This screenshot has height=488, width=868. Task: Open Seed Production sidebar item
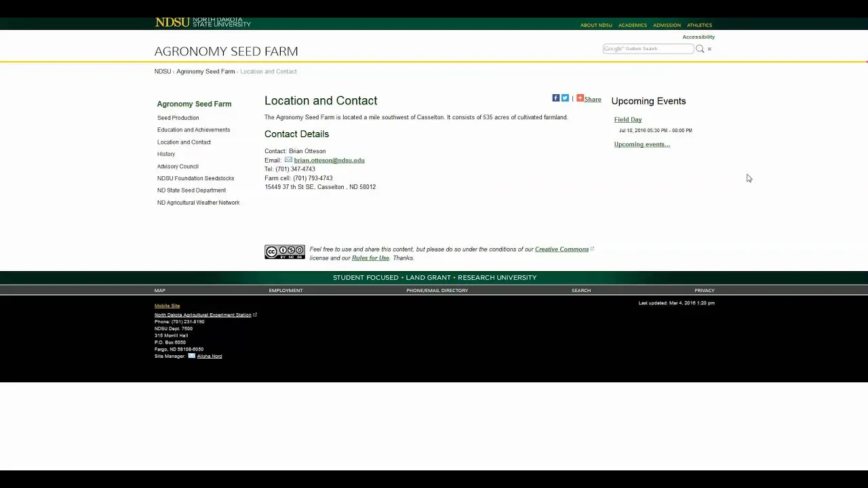coord(178,118)
